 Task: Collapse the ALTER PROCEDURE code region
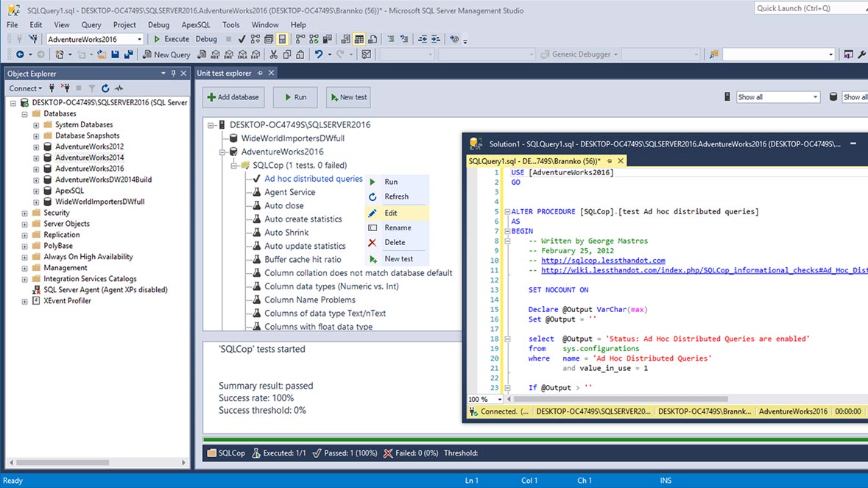click(x=507, y=211)
